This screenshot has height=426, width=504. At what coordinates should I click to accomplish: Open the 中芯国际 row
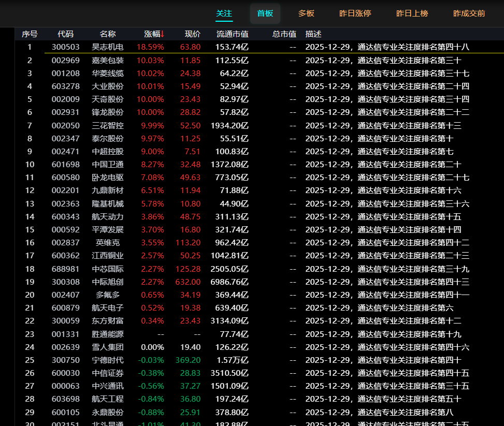point(108,269)
